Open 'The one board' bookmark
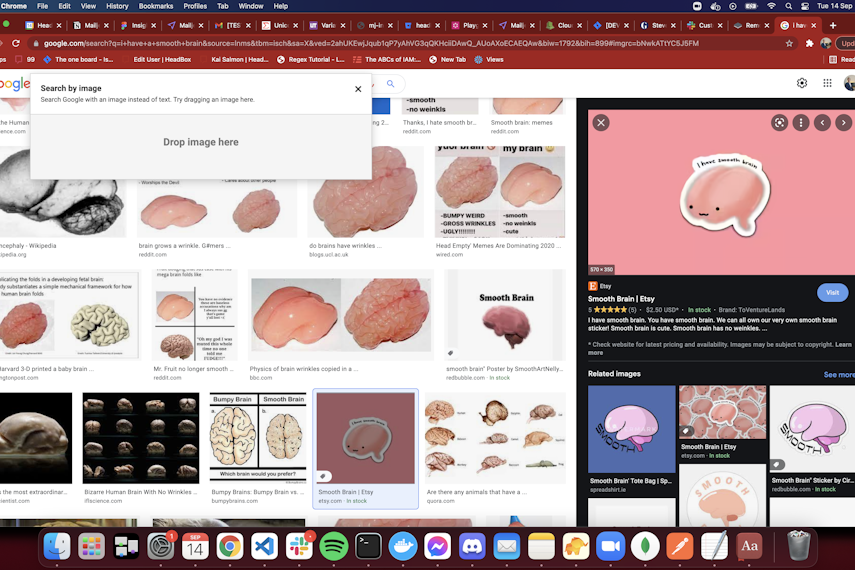This screenshot has height=570, width=855. pyautogui.click(x=78, y=59)
